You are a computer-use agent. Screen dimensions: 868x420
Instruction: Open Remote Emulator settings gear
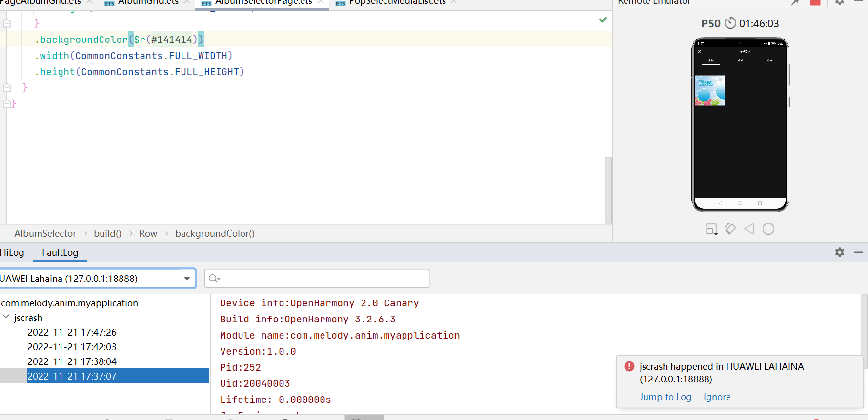pos(840,2)
